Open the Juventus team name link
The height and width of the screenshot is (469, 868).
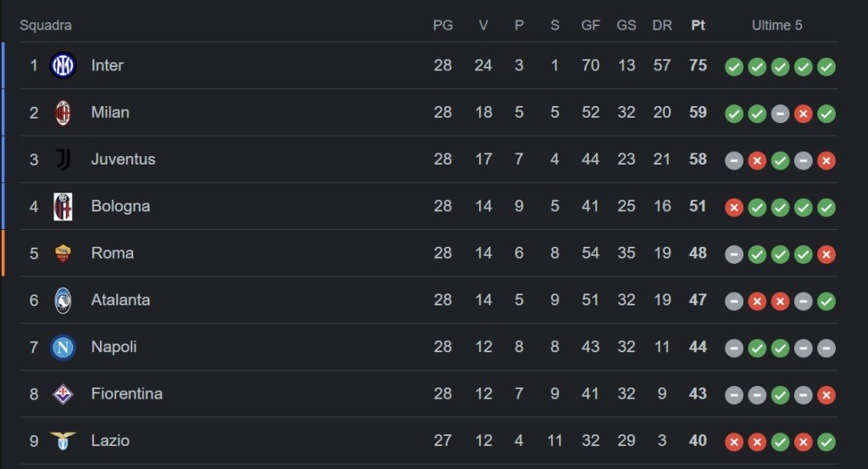coord(123,159)
